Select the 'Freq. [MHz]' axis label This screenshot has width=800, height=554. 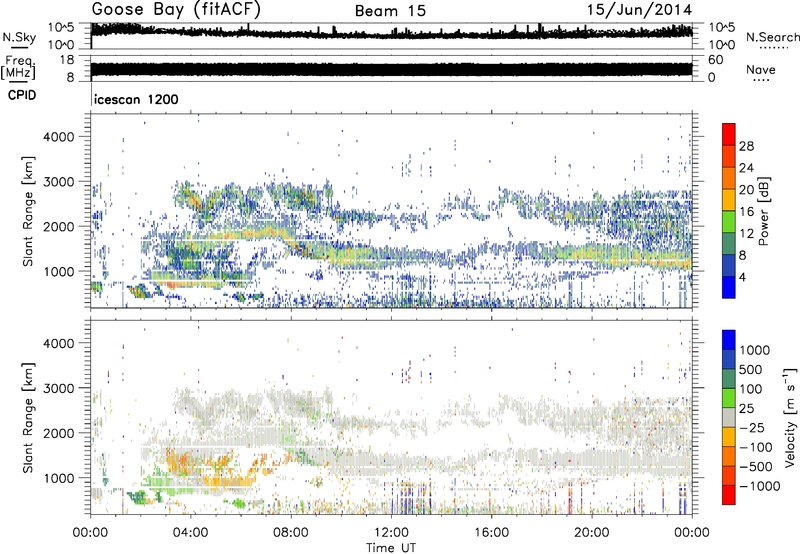tap(18, 68)
